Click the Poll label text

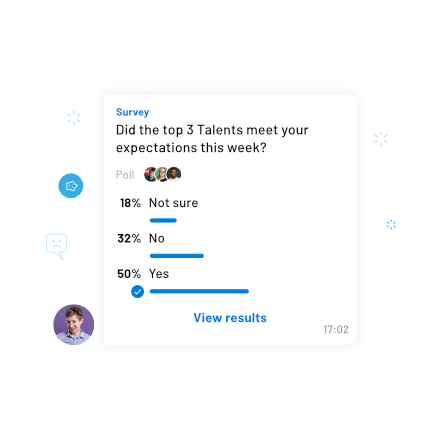coord(125,175)
